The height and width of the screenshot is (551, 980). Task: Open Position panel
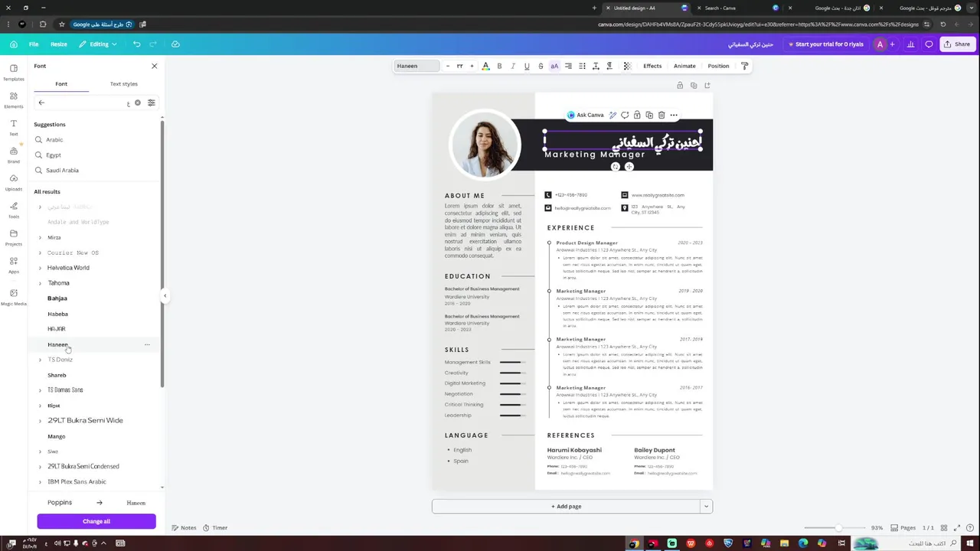coord(718,66)
